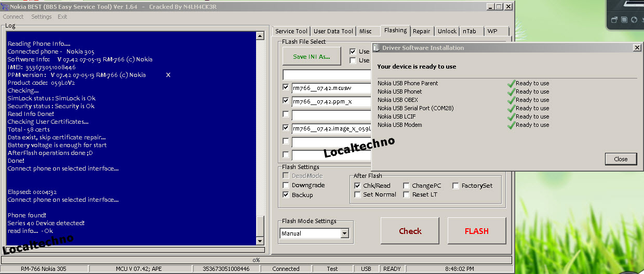Click log line "Series 40 Device detected!"
This screenshot has width=644, height=274.
(46, 223)
